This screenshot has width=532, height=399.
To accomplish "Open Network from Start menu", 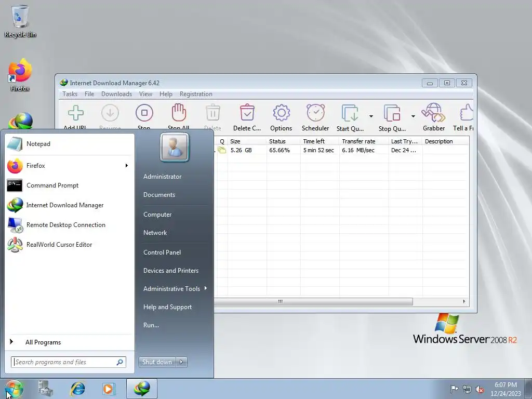I will (155, 233).
